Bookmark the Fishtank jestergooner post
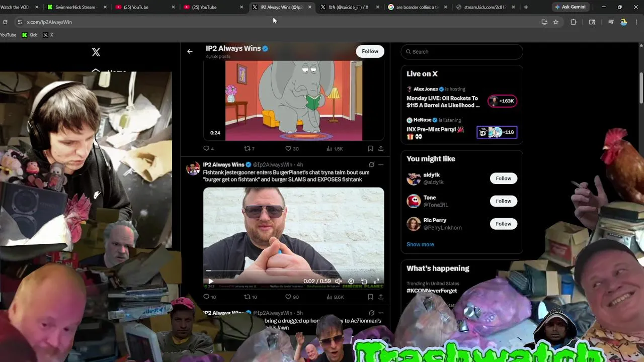 tap(370, 297)
